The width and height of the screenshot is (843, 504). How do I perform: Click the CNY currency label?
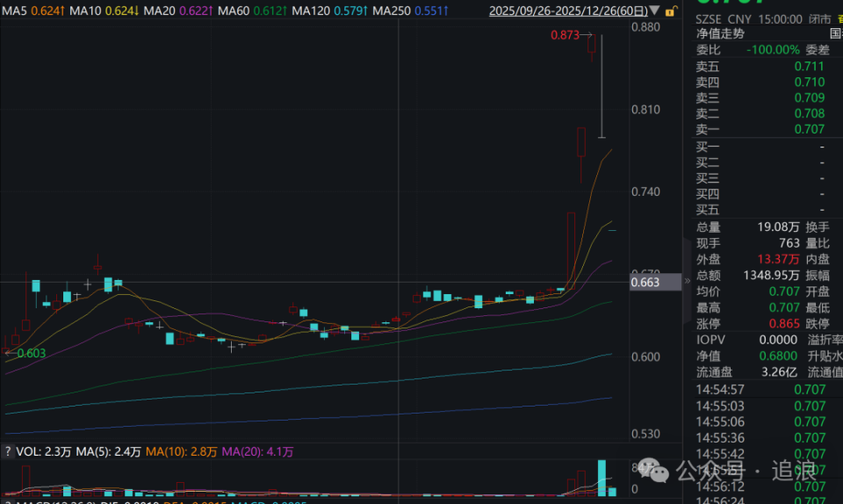[739, 18]
